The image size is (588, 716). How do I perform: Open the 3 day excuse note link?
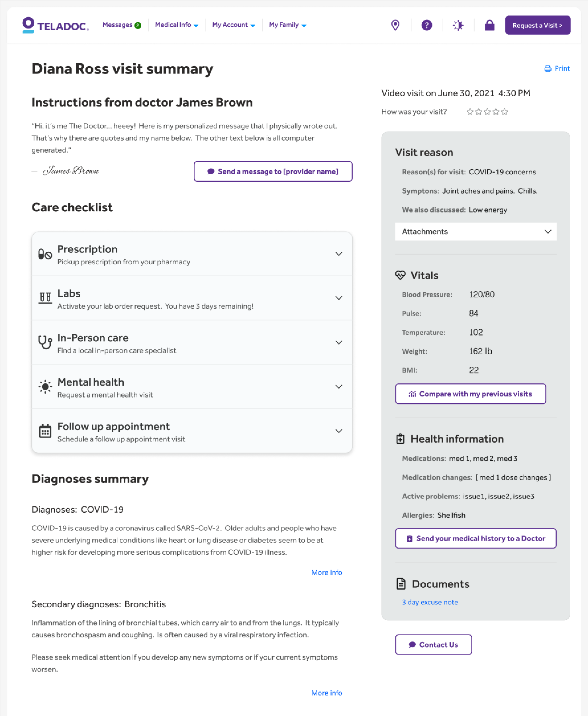point(430,602)
